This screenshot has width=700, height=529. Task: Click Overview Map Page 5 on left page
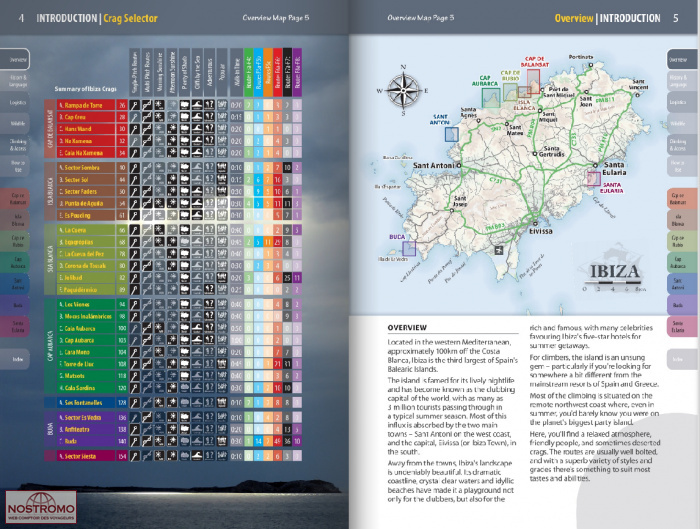275,18
